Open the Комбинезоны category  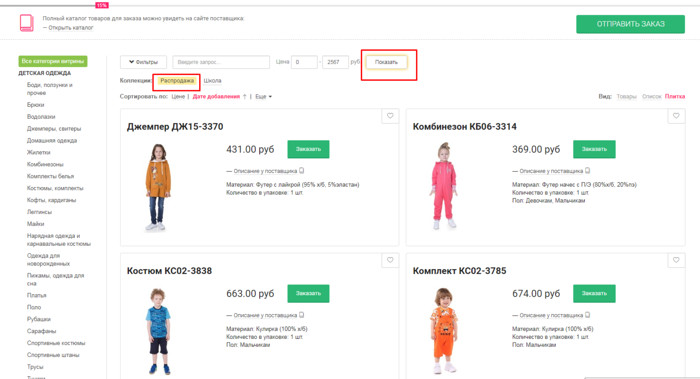(x=45, y=164)
